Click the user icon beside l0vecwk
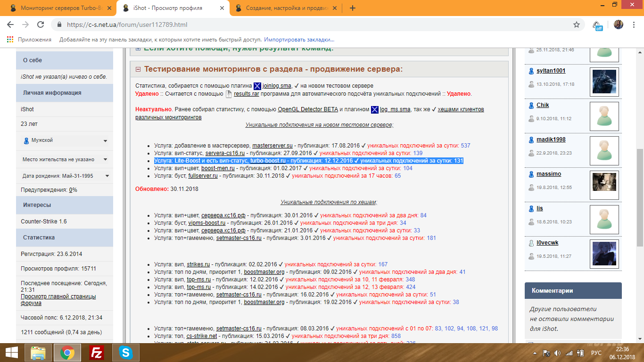Viewport: 644px width, 362px height. pyautogui.click(x=531, y=243)
